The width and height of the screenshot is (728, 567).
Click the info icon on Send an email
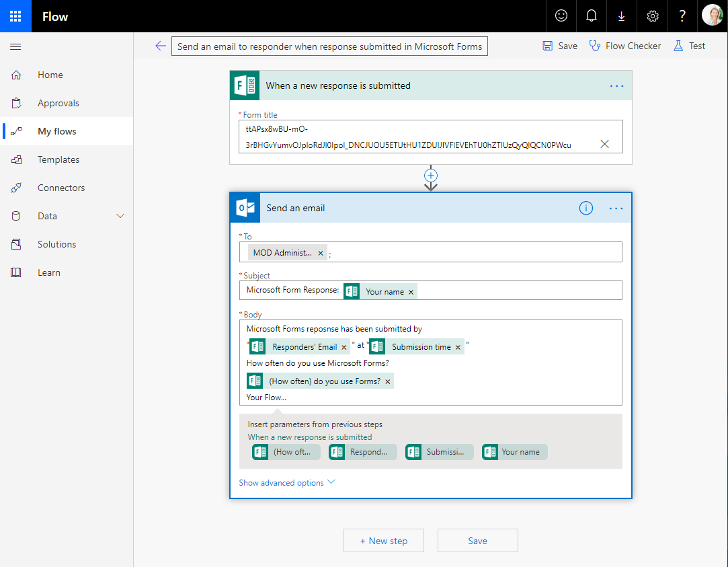pos(586,209)
